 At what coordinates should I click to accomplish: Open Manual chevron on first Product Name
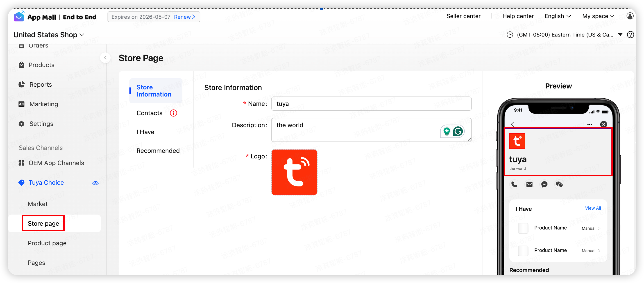click(599, 228)
